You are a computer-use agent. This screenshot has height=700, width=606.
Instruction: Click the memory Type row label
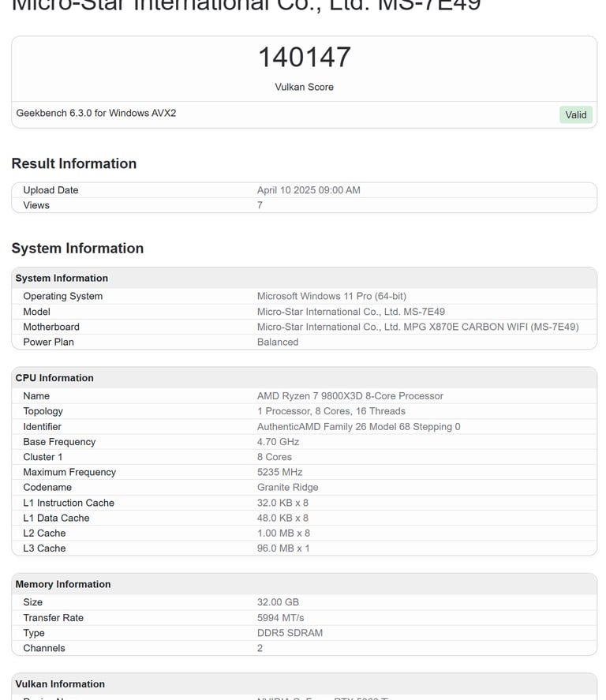click(34, 633)
